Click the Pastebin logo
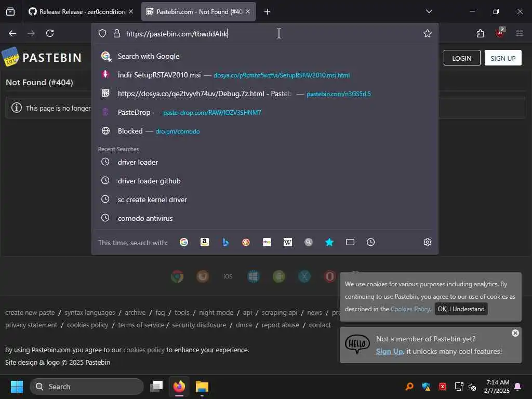 [42, 57]
